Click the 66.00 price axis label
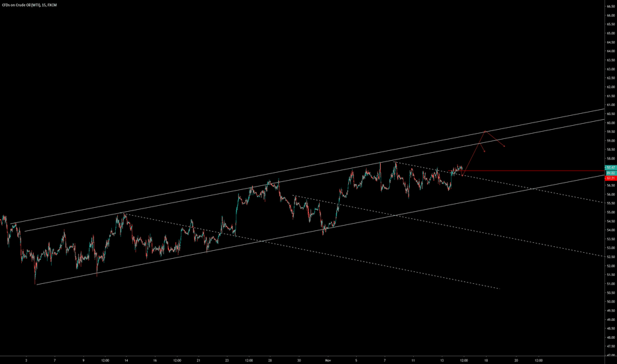 [611, 15]
